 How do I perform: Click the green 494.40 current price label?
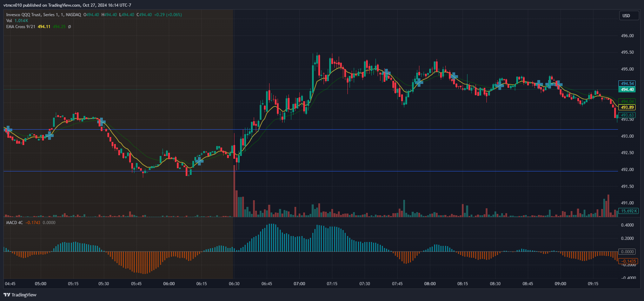[627, 90]
